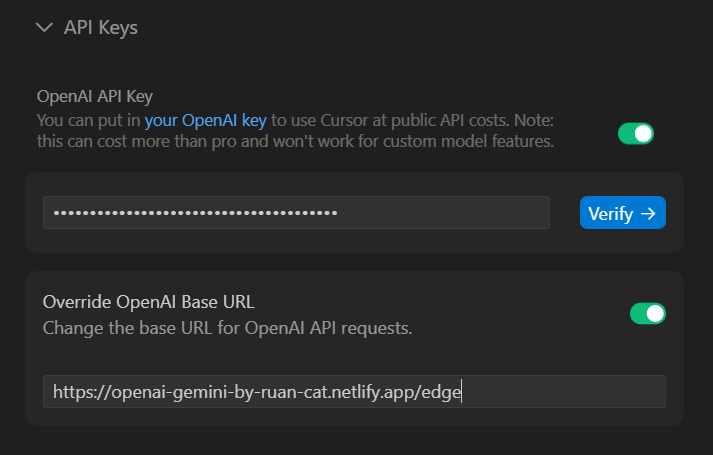
Task: Click 'Change the base URL for OpenAI API requests.' text
Action: [x=227, y=328]
